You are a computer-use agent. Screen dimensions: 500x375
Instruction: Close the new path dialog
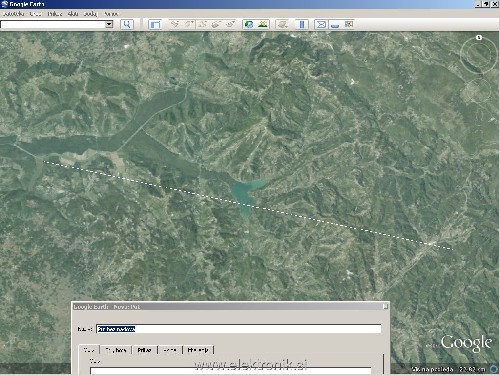pyautogui.click(x=385, y=306)
